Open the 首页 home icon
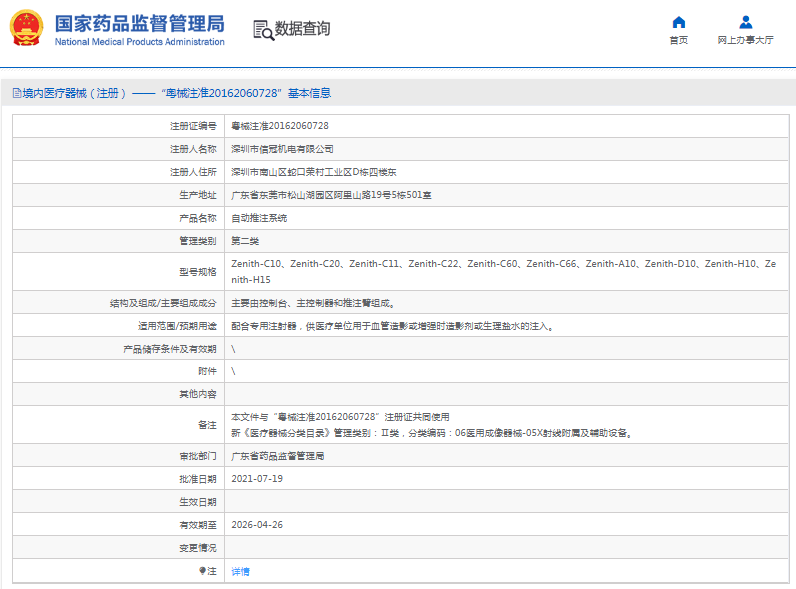The image size is (796, 589). point(678,23)
